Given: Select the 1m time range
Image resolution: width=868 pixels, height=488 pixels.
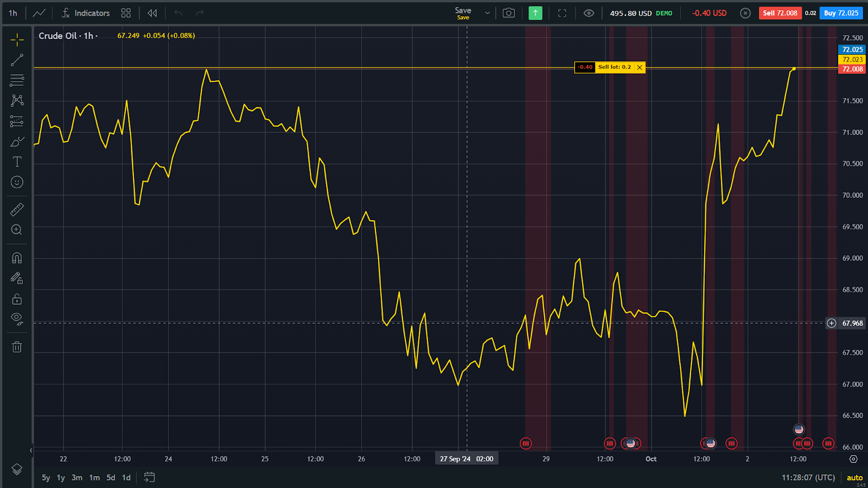Looking at the screenshot, I should (x=94, y=478).
